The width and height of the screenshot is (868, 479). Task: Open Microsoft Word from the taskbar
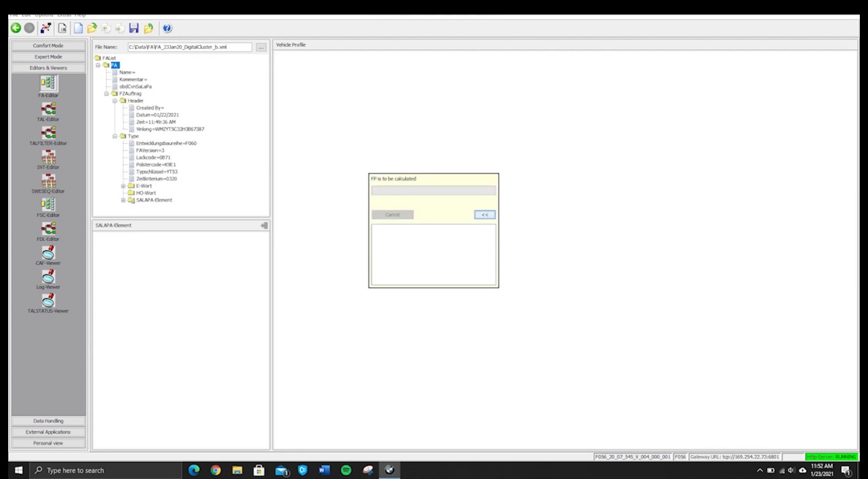click(324, 470)
